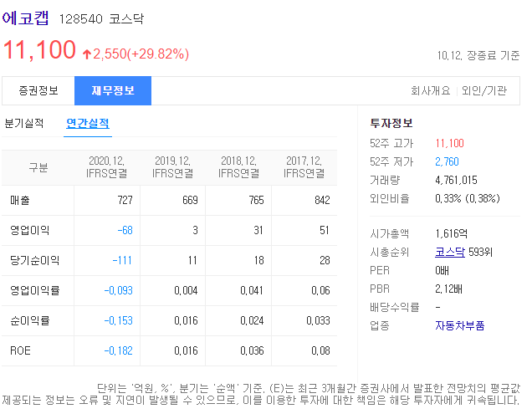The width and height of the screenshot is (532, 414).
Task: Click the 2019.12. IFRS연결 column header
Action: [x=172, y=167]
